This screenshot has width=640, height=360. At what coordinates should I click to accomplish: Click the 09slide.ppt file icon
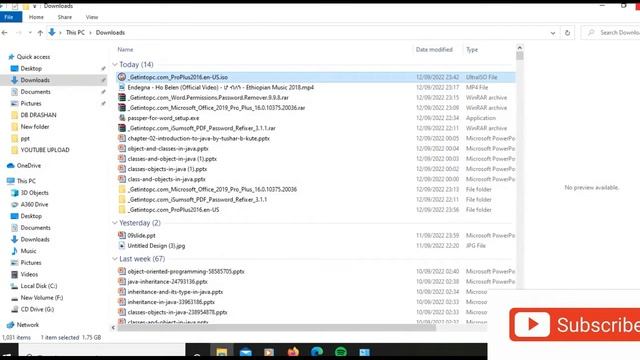point(122,236)
